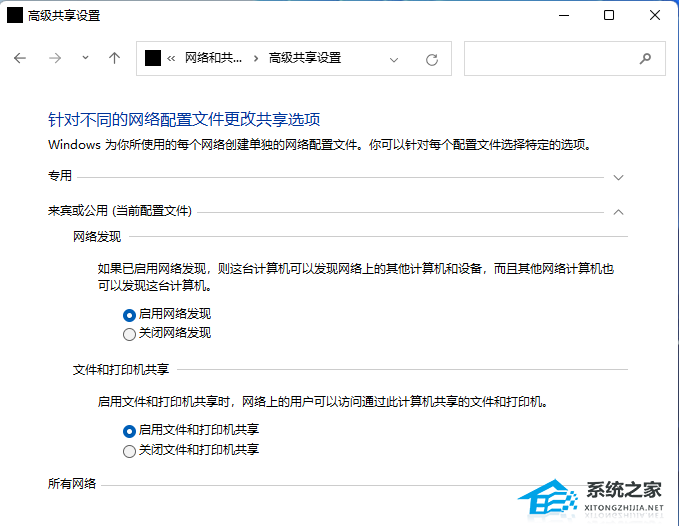Click the address bar location icon
The width and height of the screenshot is (679, 526).
(x=152, y=58)
